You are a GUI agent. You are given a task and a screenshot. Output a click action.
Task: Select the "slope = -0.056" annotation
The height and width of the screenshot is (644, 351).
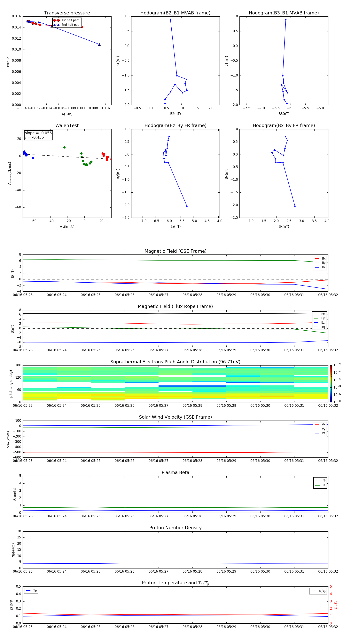pyautogui.click(x=38, y=133)
